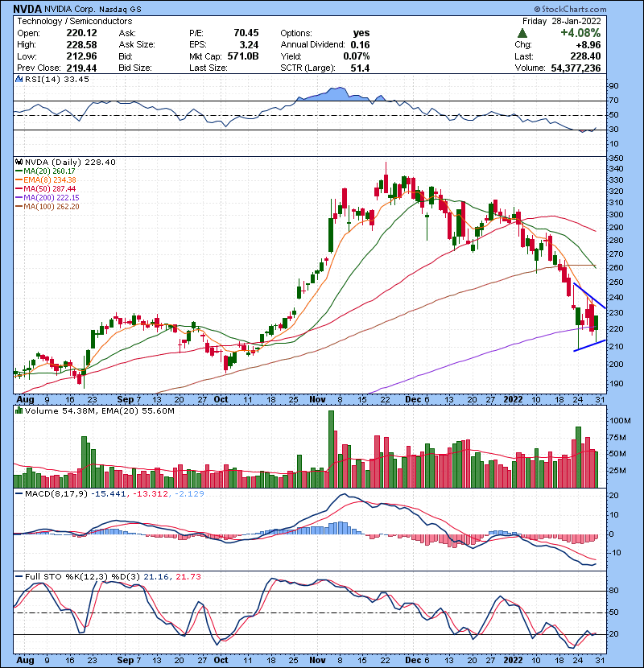Click the green up-arrow change icon

(522, 33)
